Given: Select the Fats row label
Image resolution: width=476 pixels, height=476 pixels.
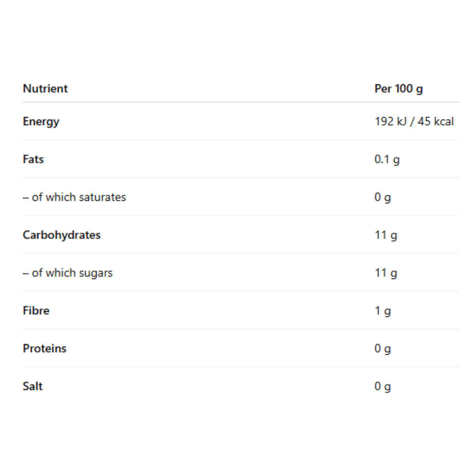Looking at the screenshot, I should coord(33,159).
